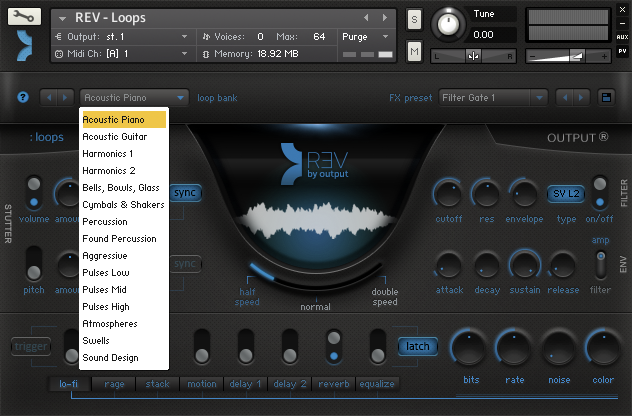
Task: Enable the stutter volume sync button
Action: [185, 193]
